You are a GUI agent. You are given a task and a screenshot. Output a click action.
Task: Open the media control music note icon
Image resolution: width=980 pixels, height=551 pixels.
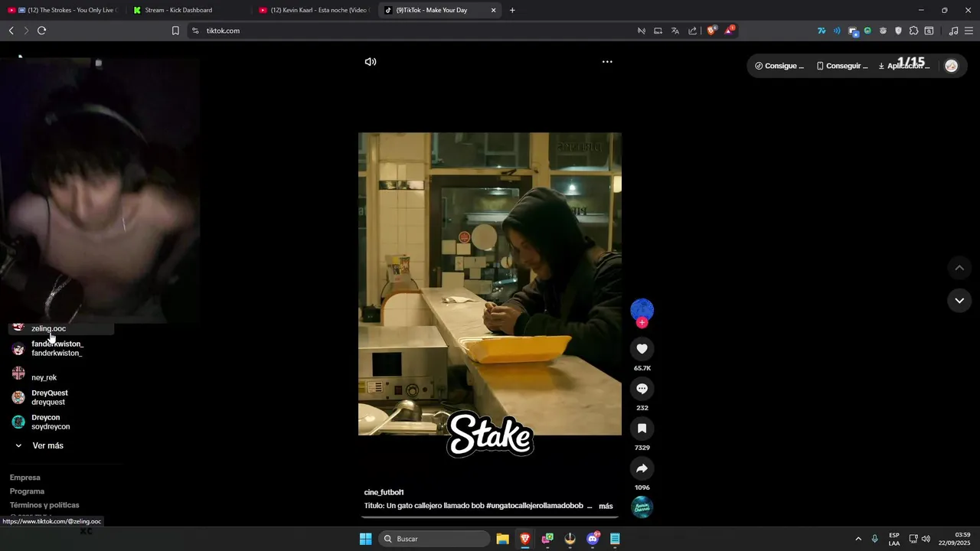[x=953, y=31]
